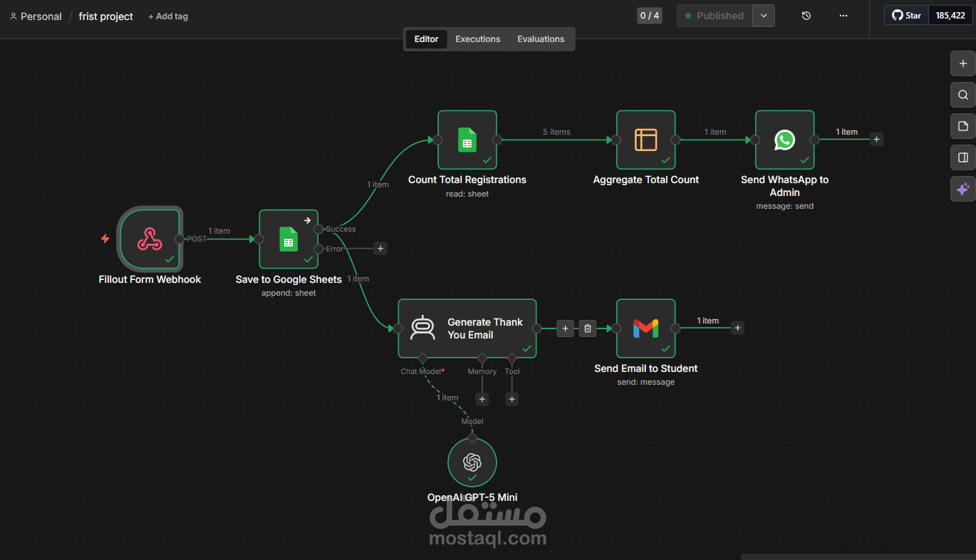
Task: Switch to the Editor tab
Action: tap(426, 39)
